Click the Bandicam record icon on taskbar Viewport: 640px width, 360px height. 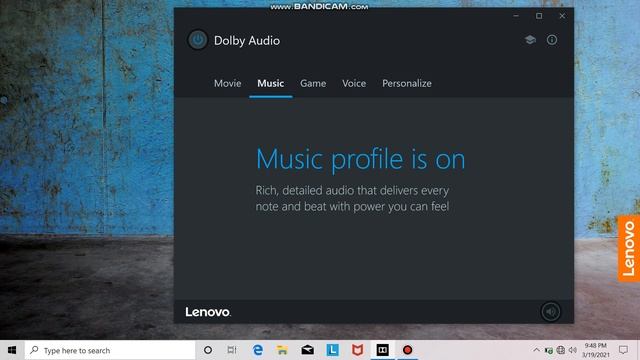(x=407, y=350)
